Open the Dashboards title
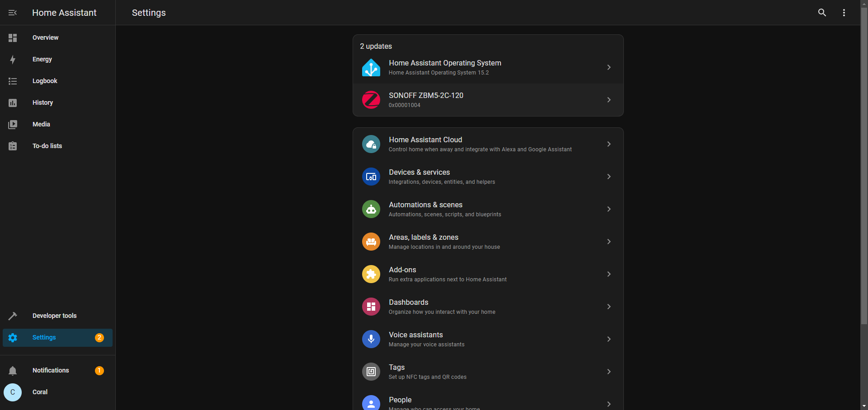Image resolution: width=868 pixels, height=410 pixels. tap(408, 302)
